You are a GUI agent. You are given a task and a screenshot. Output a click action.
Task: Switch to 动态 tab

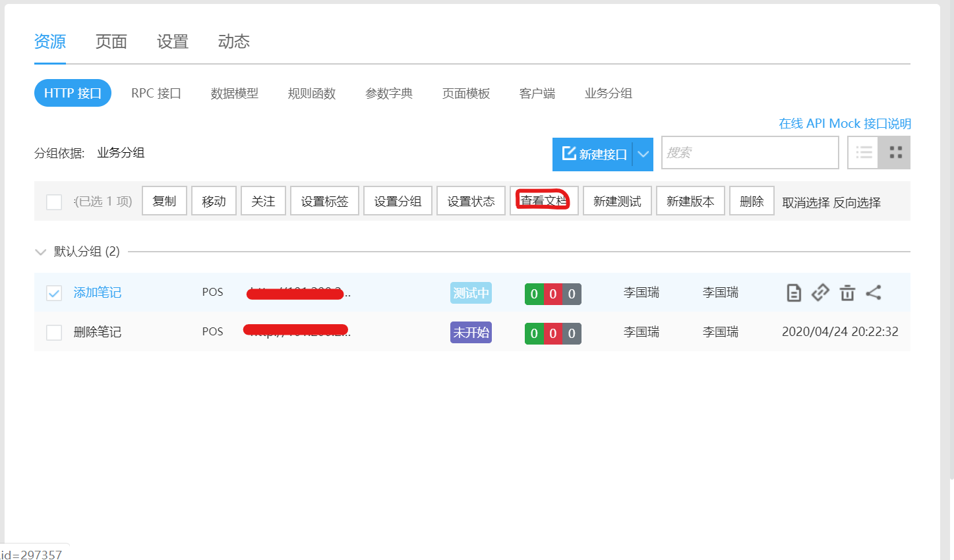click(x=234, y=42)
